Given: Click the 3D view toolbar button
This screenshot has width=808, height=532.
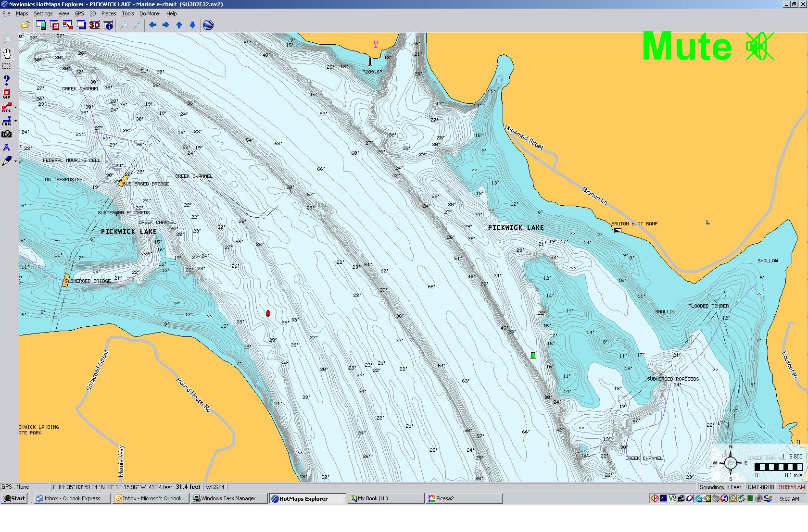Looking at the screenshot, I should (x=94, y=25).
